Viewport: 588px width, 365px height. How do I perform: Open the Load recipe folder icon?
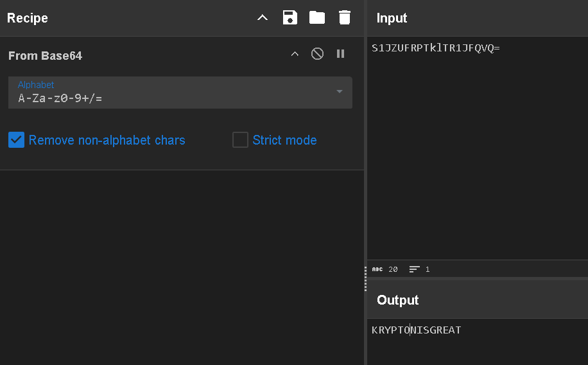317,18
